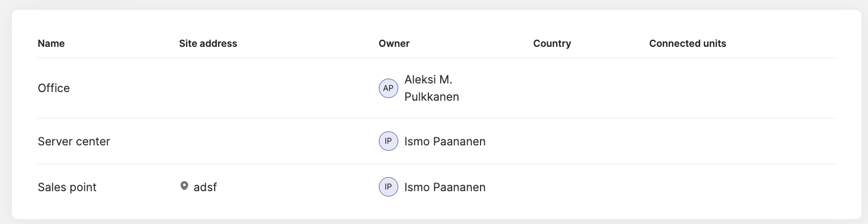Click the AP avatar icon for Aleksi

point(389,88)
